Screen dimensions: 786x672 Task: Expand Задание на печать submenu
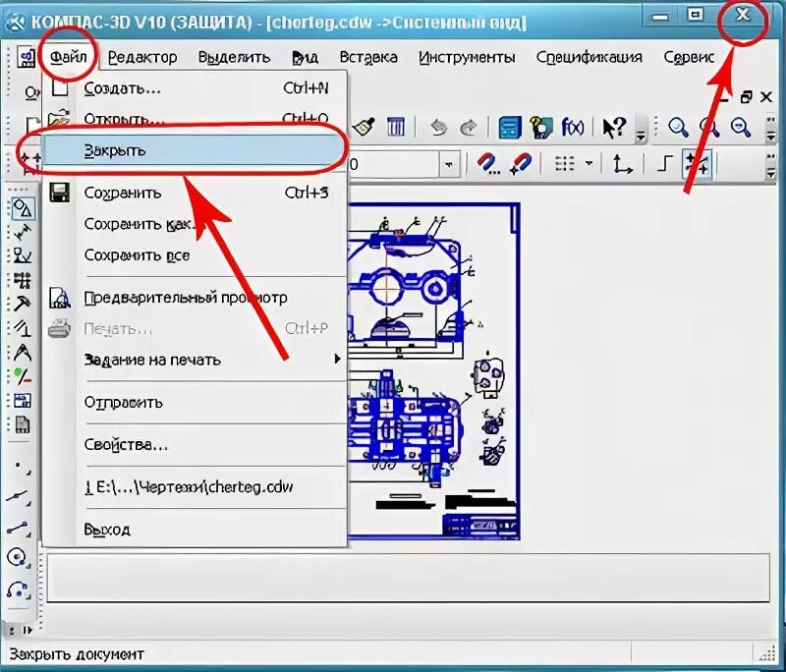(x=337, y=359)
